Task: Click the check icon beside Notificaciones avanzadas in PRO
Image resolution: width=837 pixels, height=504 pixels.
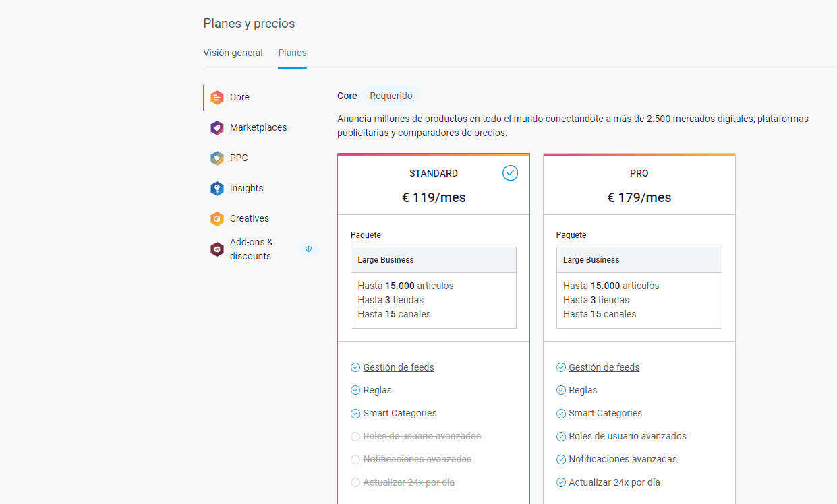Action: [561, 460]
